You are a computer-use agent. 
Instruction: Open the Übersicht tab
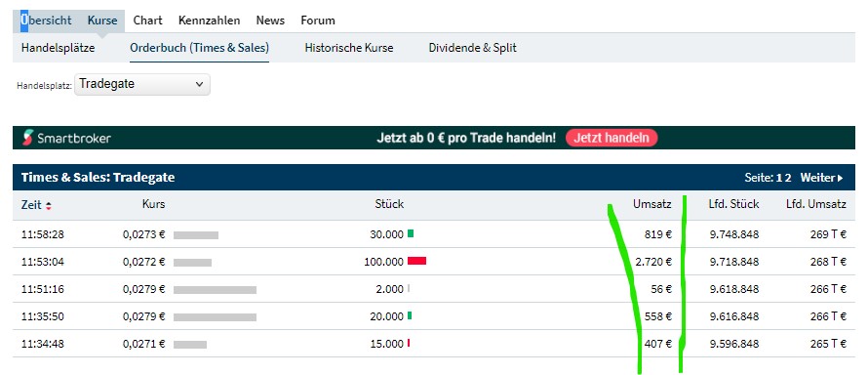tap(47, 21)
